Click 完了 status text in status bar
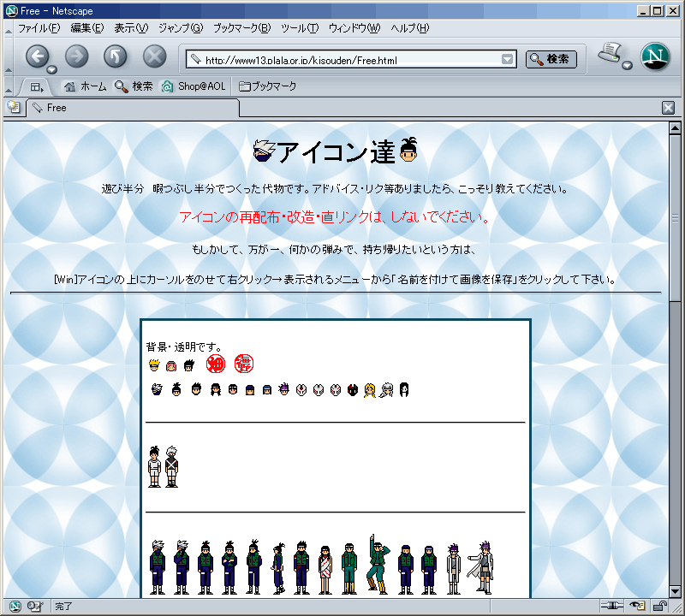The image size is (685, 616). pos(63,607)
